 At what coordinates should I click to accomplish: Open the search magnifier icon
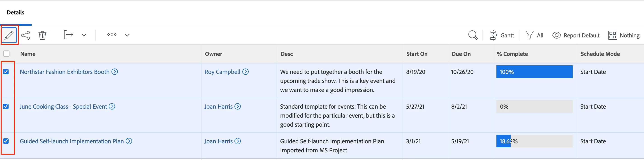pyautogui.click(x=473, y=35)
